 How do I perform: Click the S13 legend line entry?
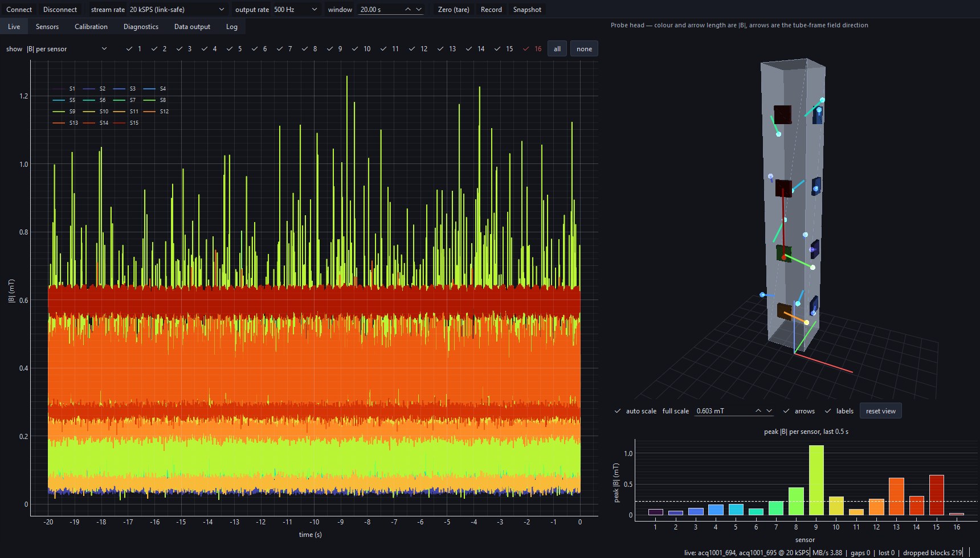pyautogui.click(x=66, y=123)
